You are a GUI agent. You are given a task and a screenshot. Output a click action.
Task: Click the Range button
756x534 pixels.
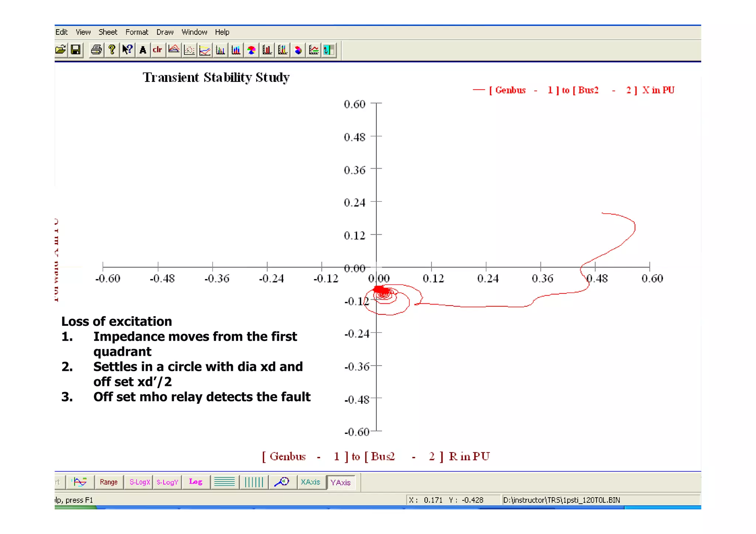pos(109,482)
